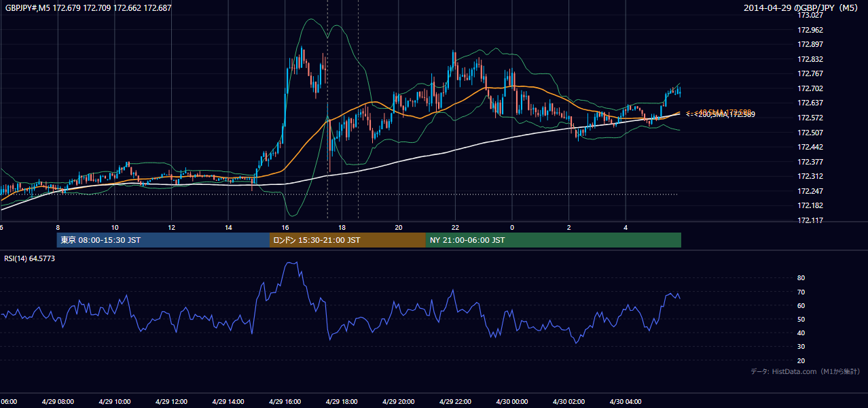The width and height of the screenshot is (868, 408).
Task: Click the 2014-04-29 GBP/JPY (M5) chart title
Action: 802,8
